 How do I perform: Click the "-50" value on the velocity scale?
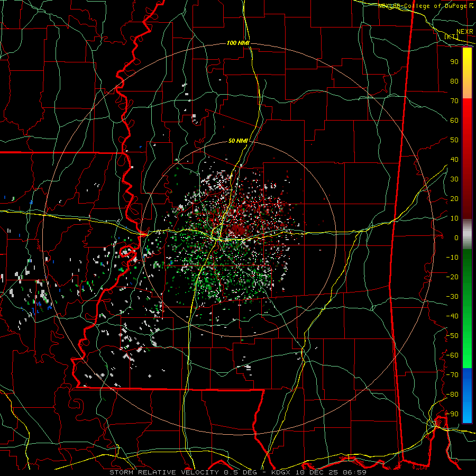point(452,336)
